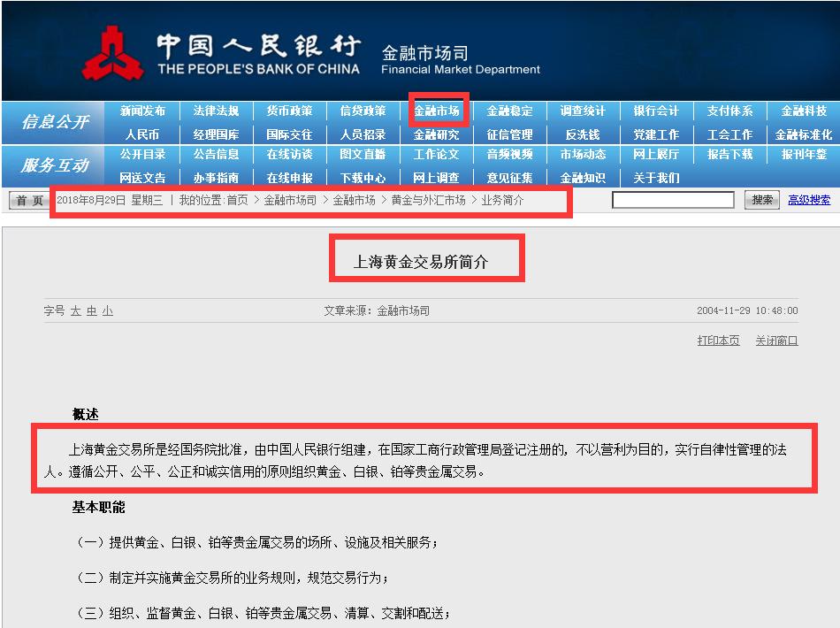The height and width of the screenshot is (628, 840).
Task: Open the 法律法规 section
Action: click(216, 111)
